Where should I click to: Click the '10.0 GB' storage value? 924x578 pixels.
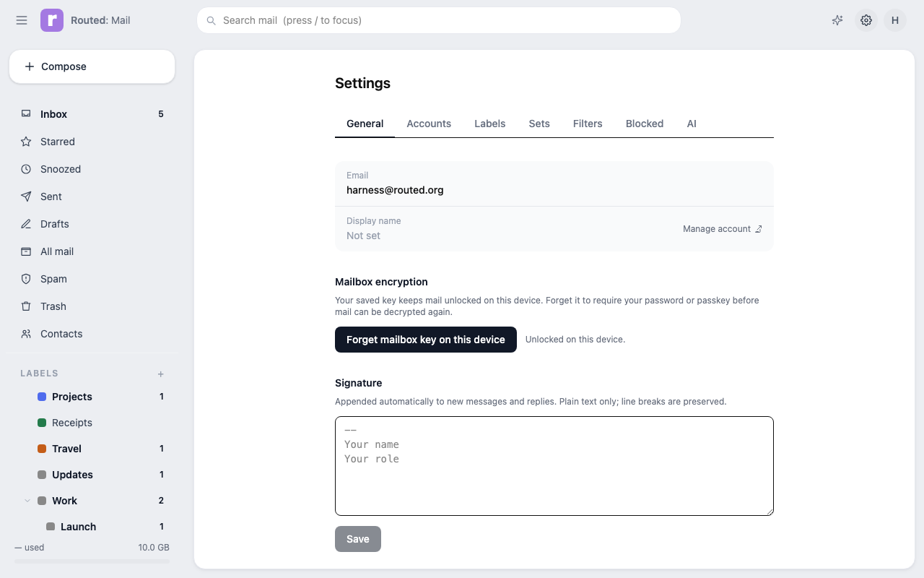154,548
